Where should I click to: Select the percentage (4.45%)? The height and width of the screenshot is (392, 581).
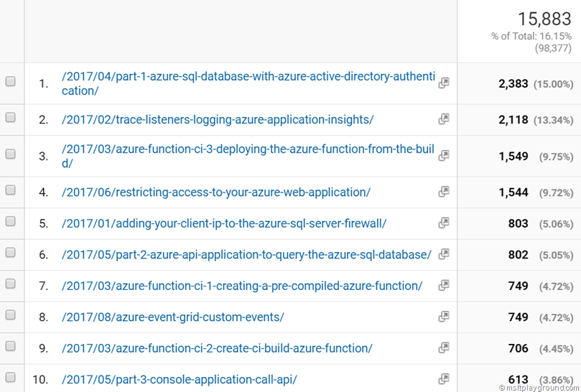[556, 349]
